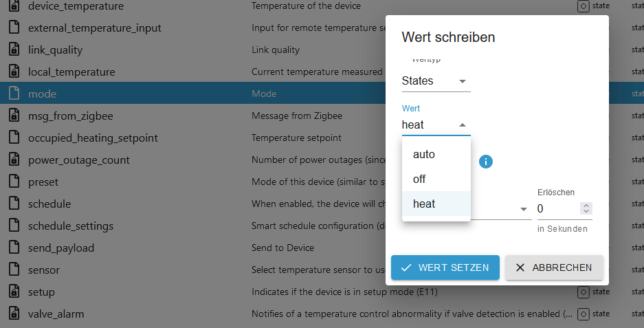
Task: Click the state icon in the valve_alarm row
Action: [x=584, y=314]
